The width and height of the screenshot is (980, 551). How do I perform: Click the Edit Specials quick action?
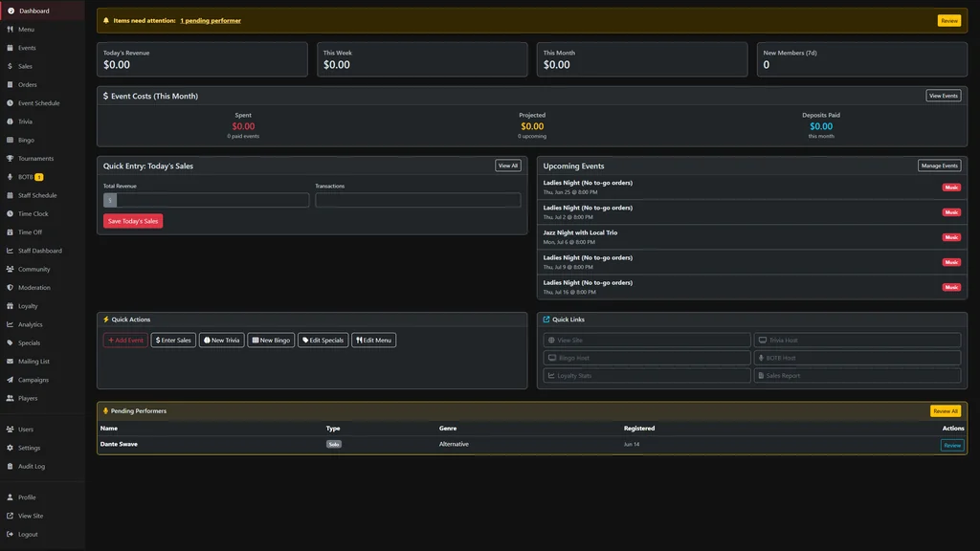323,340
